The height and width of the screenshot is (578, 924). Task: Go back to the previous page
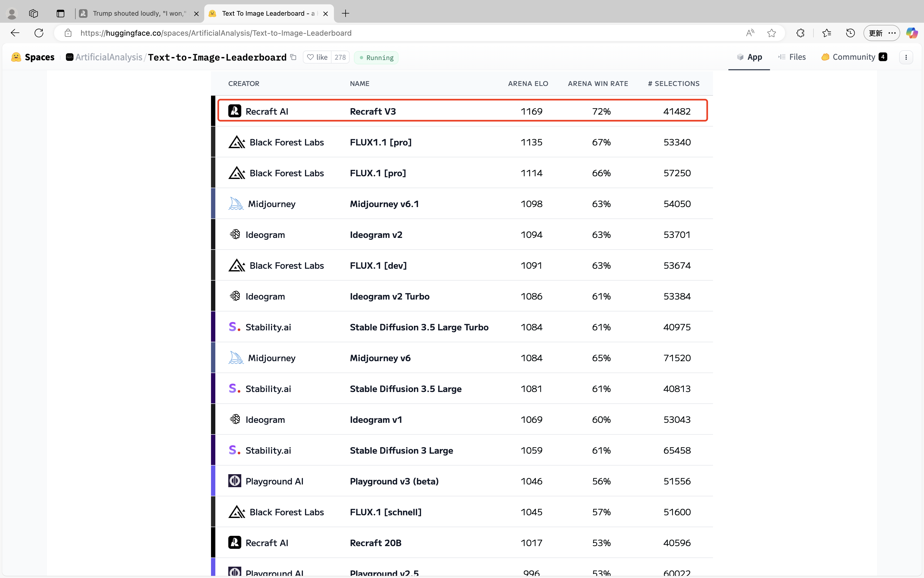click(15, 33)
